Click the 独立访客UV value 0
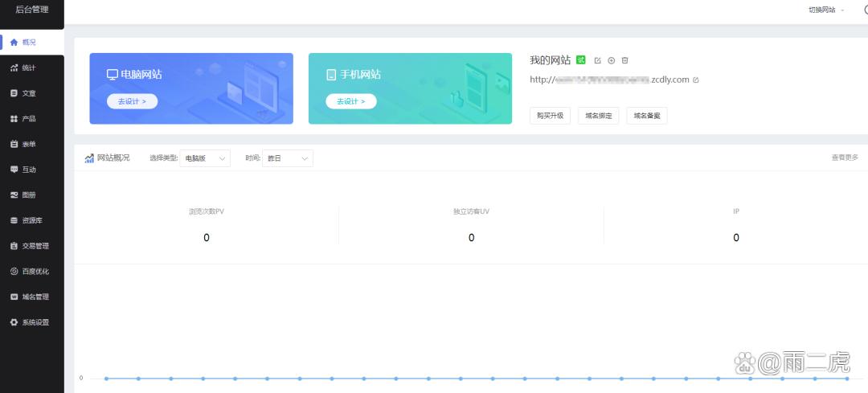This screenshot has height=393, width=868. [x=472, y=237]
